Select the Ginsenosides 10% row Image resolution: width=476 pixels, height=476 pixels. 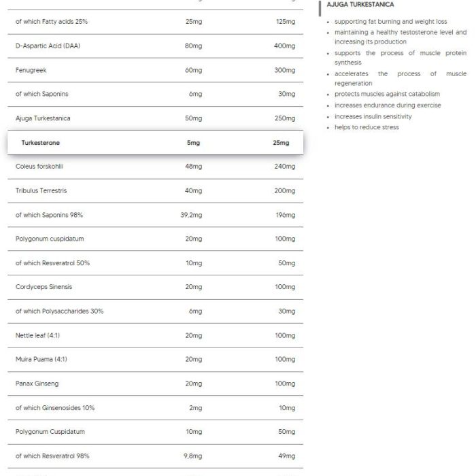point(155,408)
